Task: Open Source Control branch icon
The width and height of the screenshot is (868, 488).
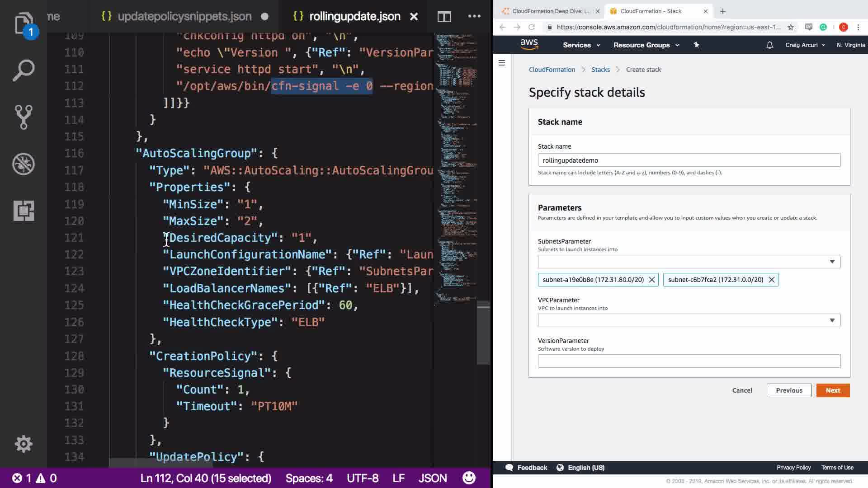Action: [23, 117]
